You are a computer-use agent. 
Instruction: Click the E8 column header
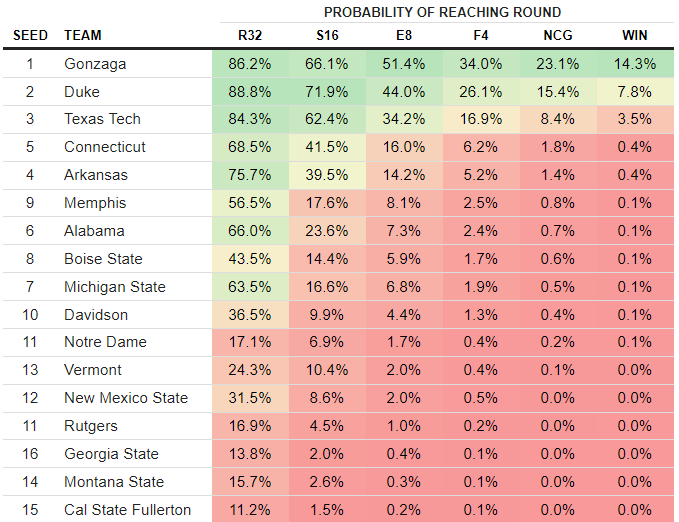[404, 35]
